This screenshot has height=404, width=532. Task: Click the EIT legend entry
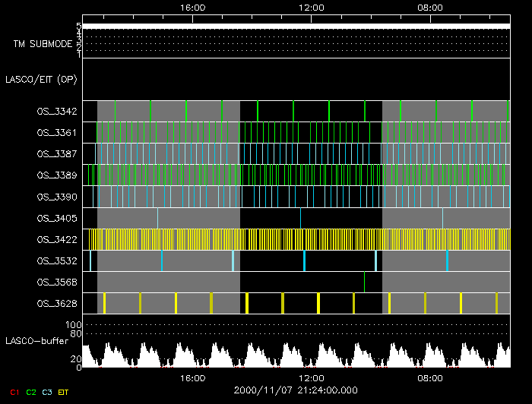(x=63, y=391)
